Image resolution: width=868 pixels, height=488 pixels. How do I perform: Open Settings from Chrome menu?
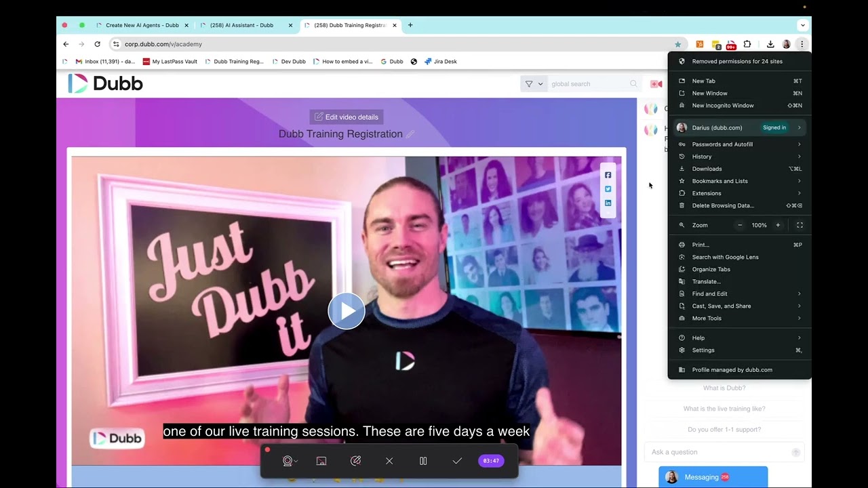tap(740, 350)
